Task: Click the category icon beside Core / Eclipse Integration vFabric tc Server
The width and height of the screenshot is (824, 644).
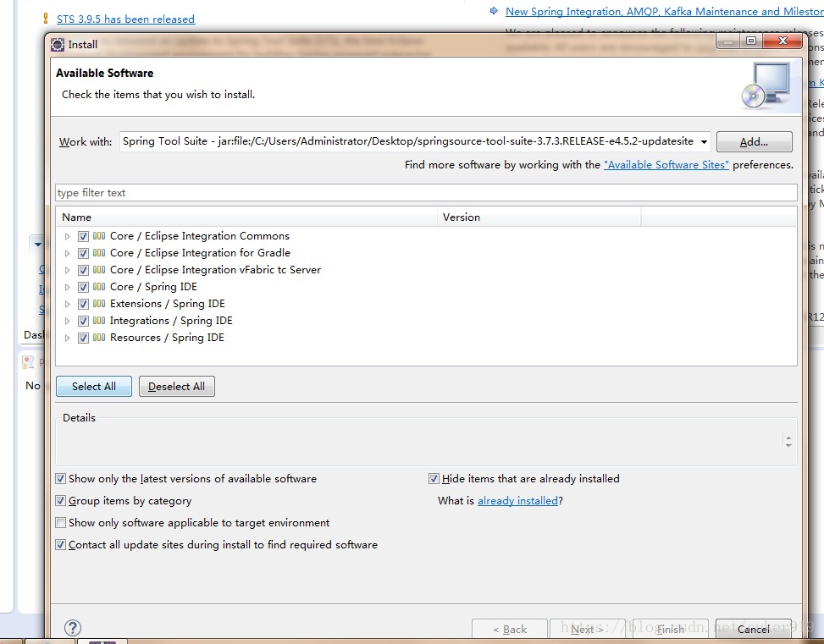Action: click(x=99, y=269)
